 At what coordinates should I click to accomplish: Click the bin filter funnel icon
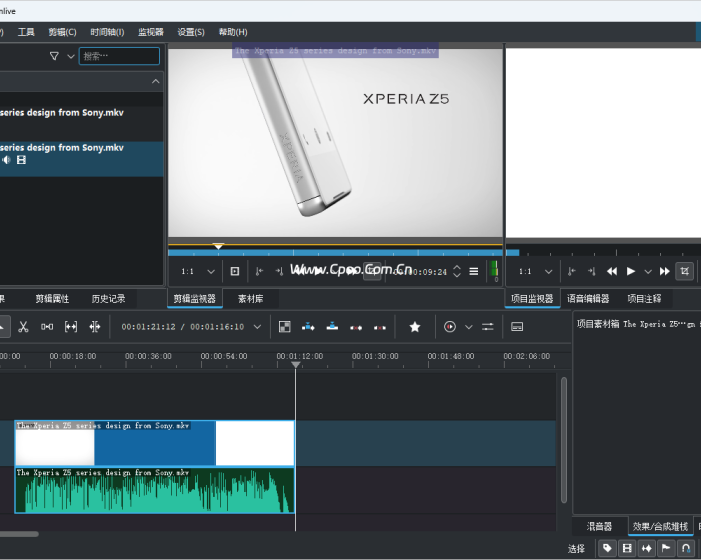54,56
